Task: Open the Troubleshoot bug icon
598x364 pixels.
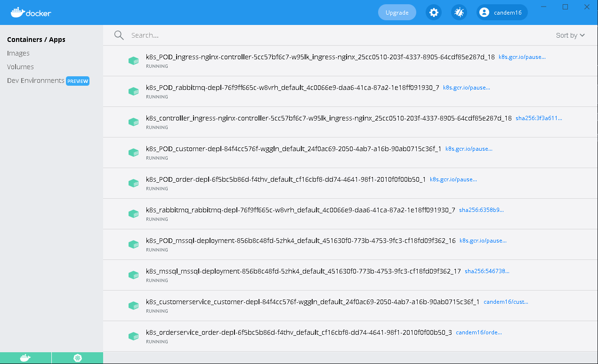Action: (x=459, y=13)
